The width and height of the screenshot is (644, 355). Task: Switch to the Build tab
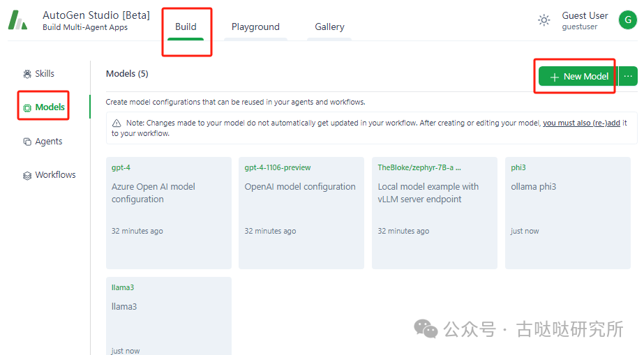tap(186, 27)
